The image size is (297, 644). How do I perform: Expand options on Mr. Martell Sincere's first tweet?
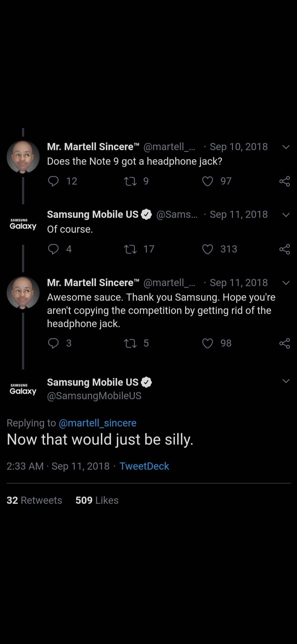click(x=285, y=147)
